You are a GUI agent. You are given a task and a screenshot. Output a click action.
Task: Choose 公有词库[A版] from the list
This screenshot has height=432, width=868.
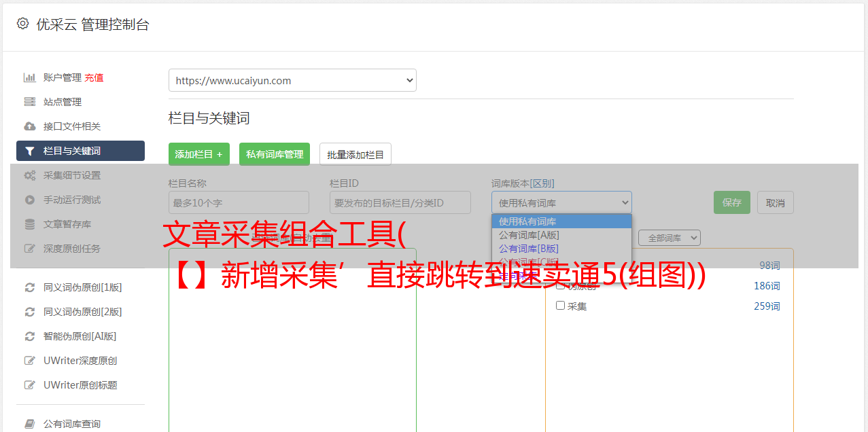(561, 235)
